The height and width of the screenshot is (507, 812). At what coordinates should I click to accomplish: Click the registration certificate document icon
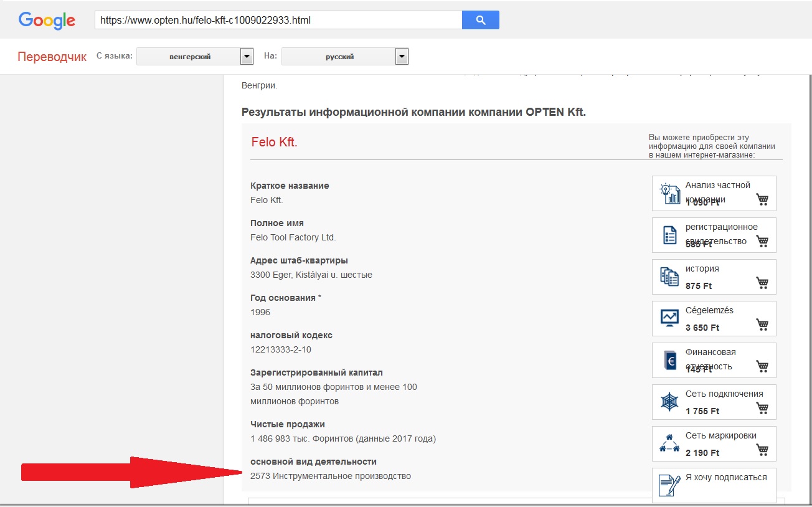(670, 235)
